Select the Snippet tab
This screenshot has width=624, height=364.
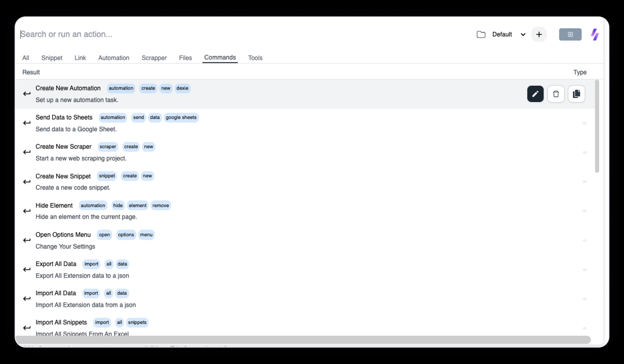click(52, 58)
